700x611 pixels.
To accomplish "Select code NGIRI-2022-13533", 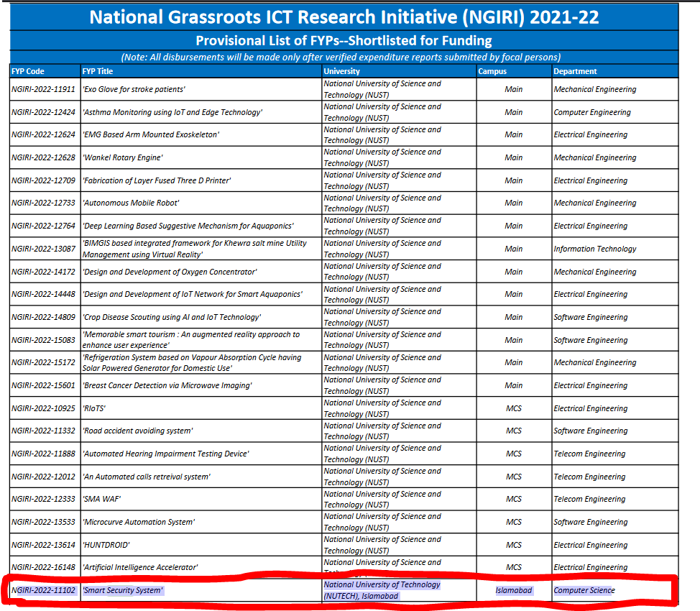I will click(43, 522).
